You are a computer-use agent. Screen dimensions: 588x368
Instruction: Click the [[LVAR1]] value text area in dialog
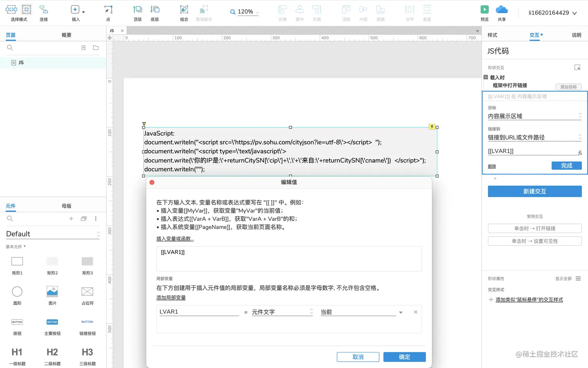[289, 259]
